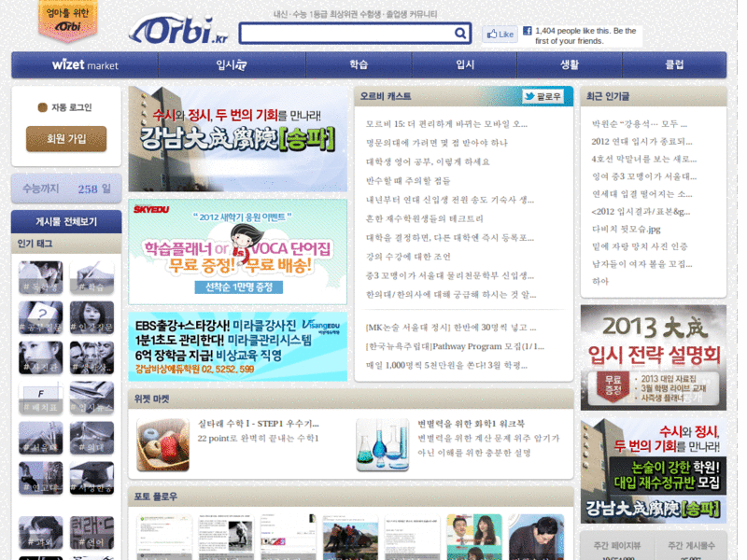747x560 pixels.
Task: Open the 논술이 강한 학원 sidebar banner
Action: 653,471
